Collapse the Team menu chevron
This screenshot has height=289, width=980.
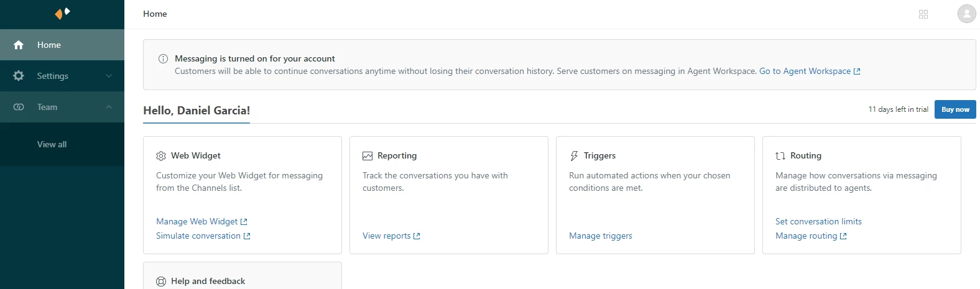tap(109, 107)
